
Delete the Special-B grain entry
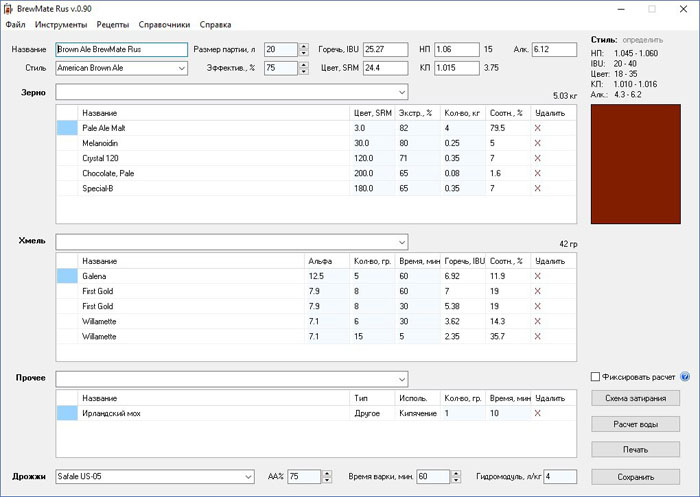click(x=538, y=188)
